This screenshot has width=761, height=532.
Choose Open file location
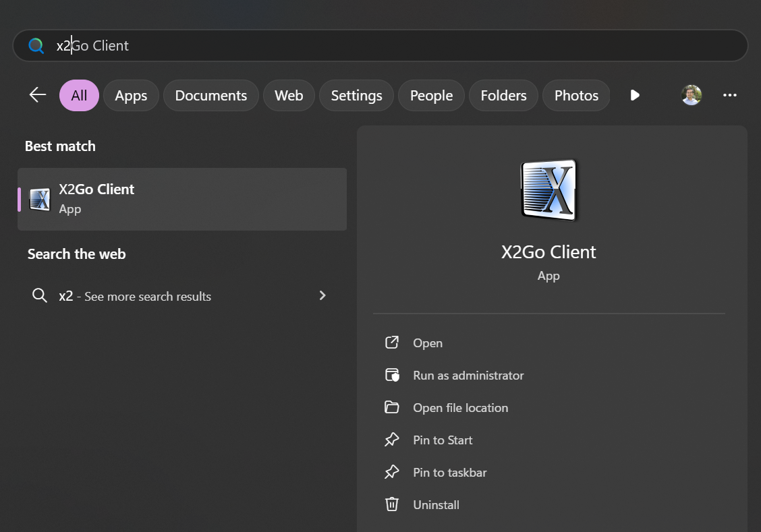(461, 408)
